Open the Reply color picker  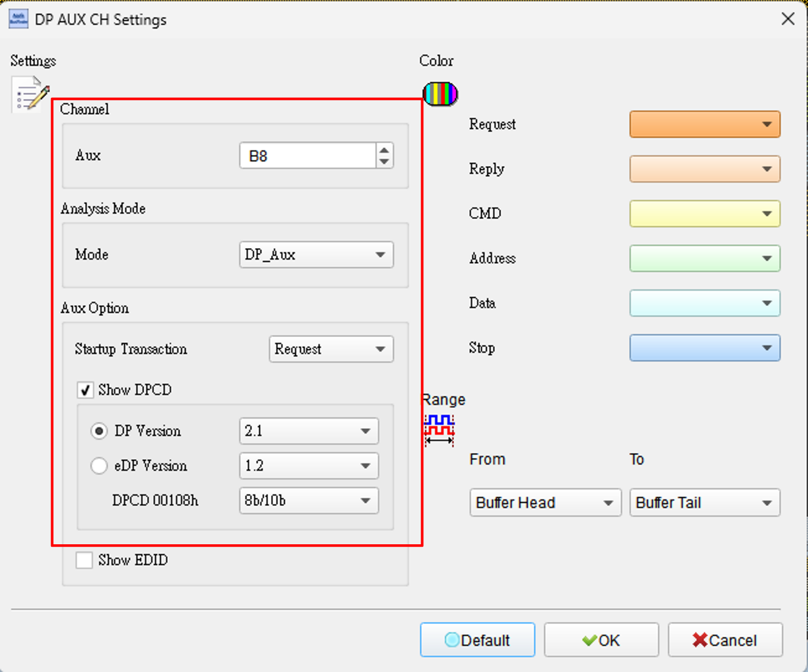705,169
